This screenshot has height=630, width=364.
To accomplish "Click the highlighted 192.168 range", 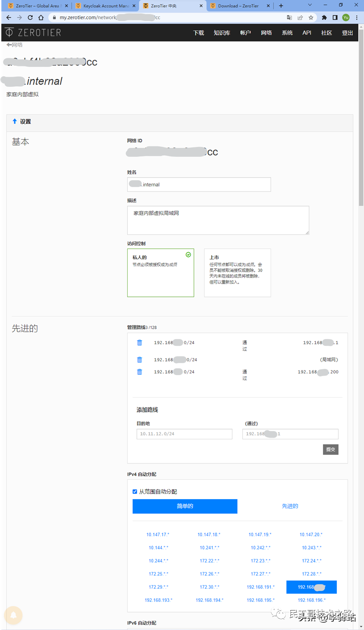I will pos(312,587).
